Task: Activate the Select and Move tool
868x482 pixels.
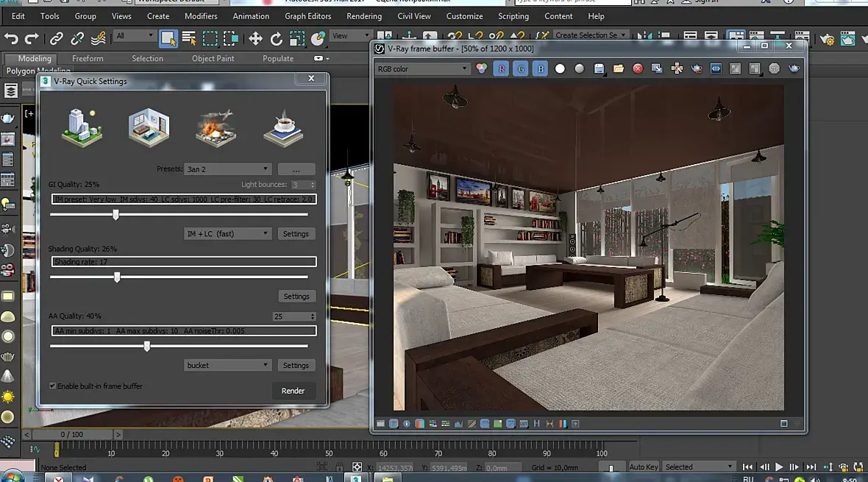Action: (255, 38)
